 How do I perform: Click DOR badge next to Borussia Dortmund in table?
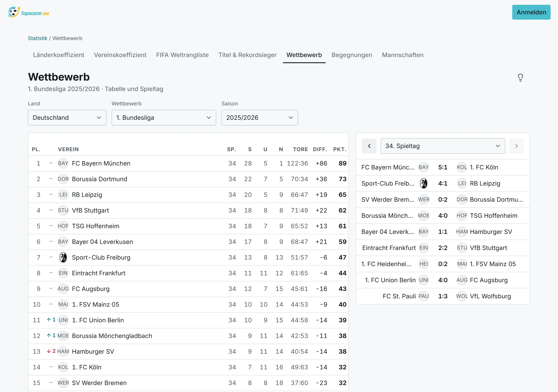(63, 179)
